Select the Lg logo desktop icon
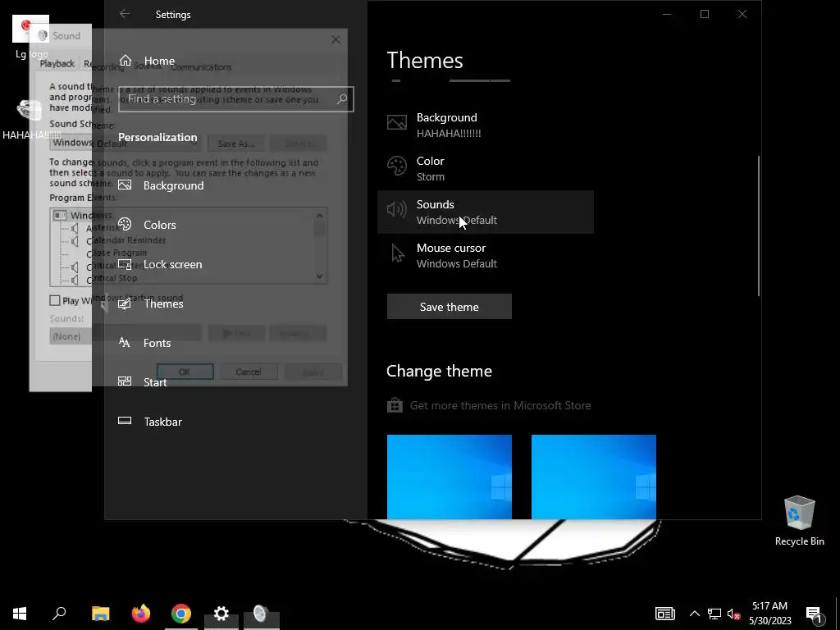This screenshot has height=630, width=840. click(31, 36)
